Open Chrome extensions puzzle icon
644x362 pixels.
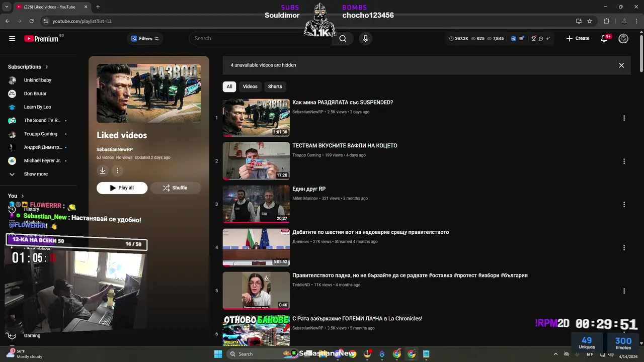tap(606, 21)
